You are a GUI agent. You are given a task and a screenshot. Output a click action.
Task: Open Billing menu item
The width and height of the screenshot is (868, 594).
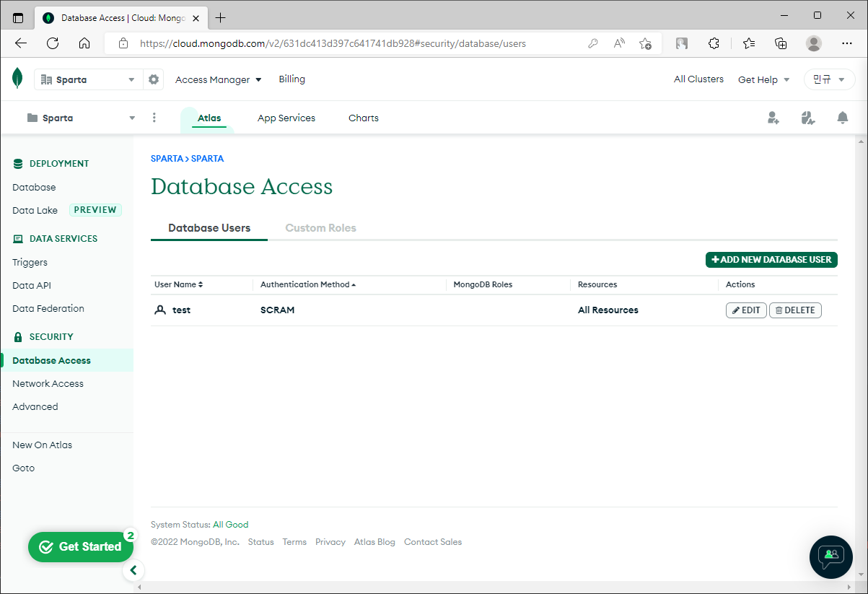click(x=292, y=79)
